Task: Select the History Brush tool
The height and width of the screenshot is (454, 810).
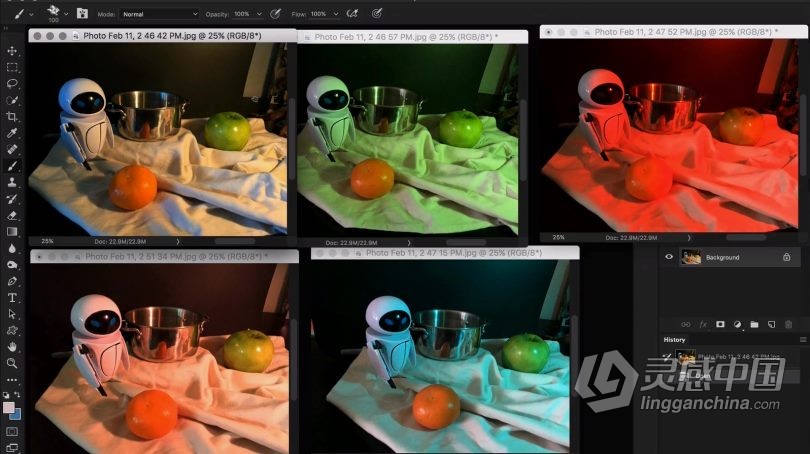Action: 12,199
